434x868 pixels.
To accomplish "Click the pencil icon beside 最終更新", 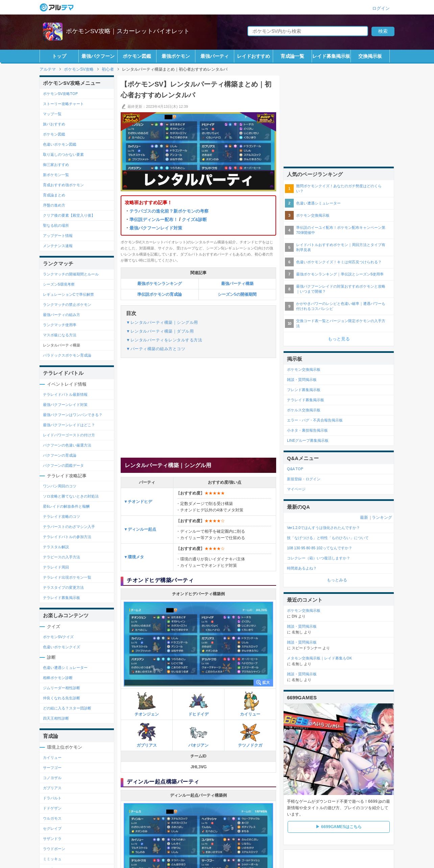I will [x=123, y=106].
